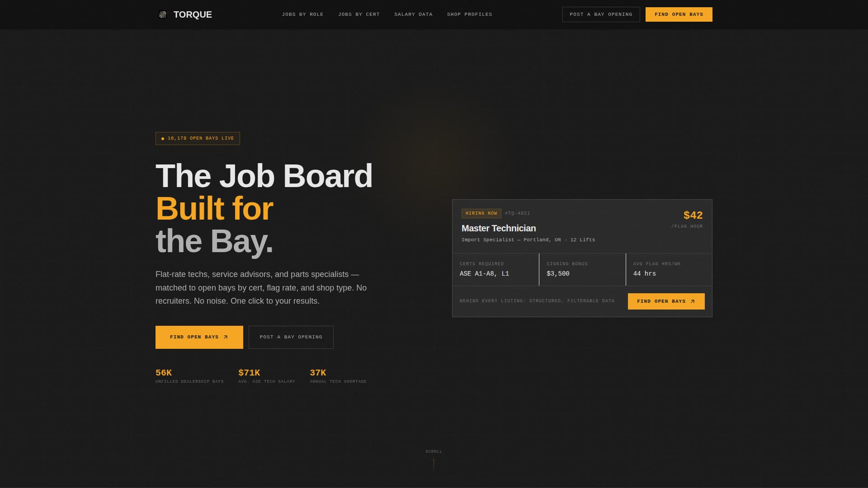
Task: Click the $71K avg ASE tech salary stat
Action: pyautogui.click(x=267, y=376)
